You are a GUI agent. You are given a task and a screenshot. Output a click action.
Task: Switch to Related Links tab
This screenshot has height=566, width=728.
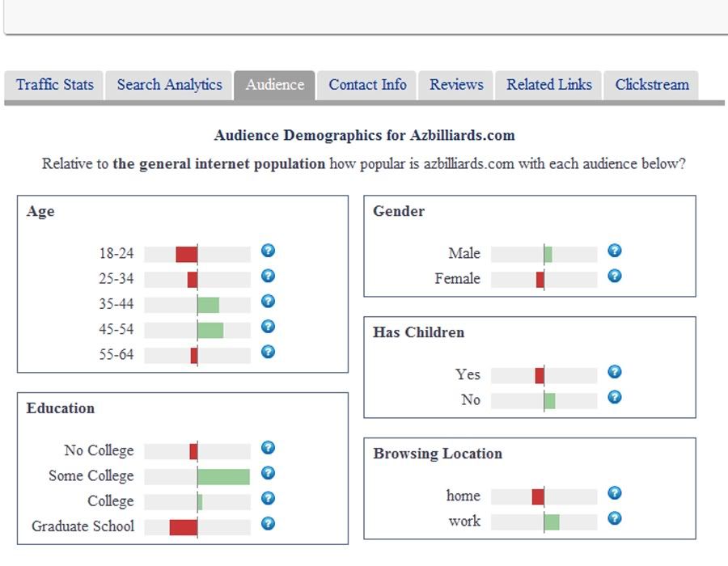pyautogui.click(x=548, y=86)
